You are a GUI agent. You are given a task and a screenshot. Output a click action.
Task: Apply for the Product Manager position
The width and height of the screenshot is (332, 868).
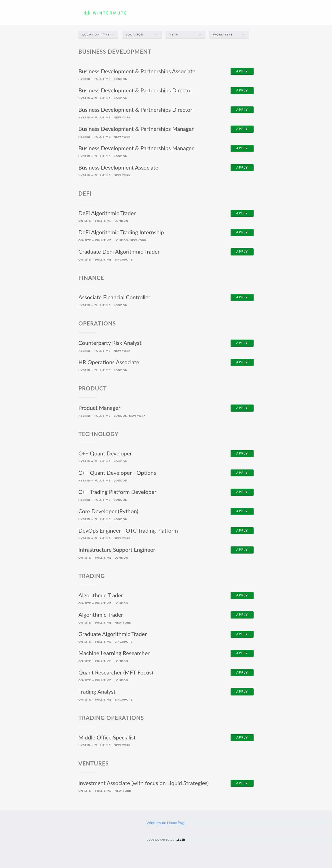pyautogui.click(x=242, y=408)
